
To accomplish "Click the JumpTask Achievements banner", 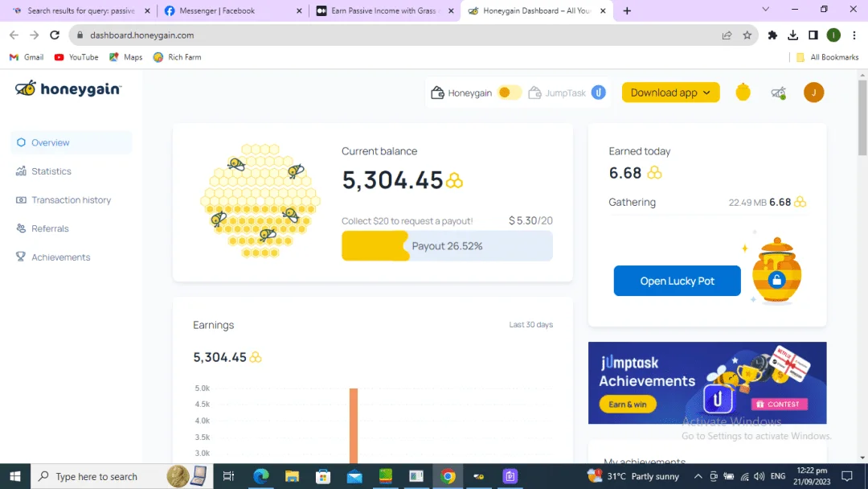I will 707,383.
